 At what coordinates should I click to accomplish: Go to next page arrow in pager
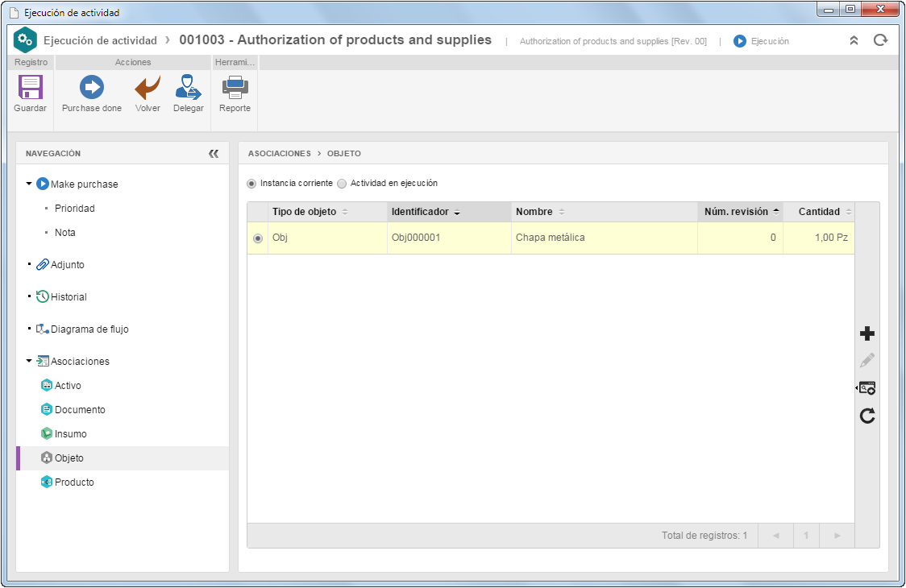[837, 536]
